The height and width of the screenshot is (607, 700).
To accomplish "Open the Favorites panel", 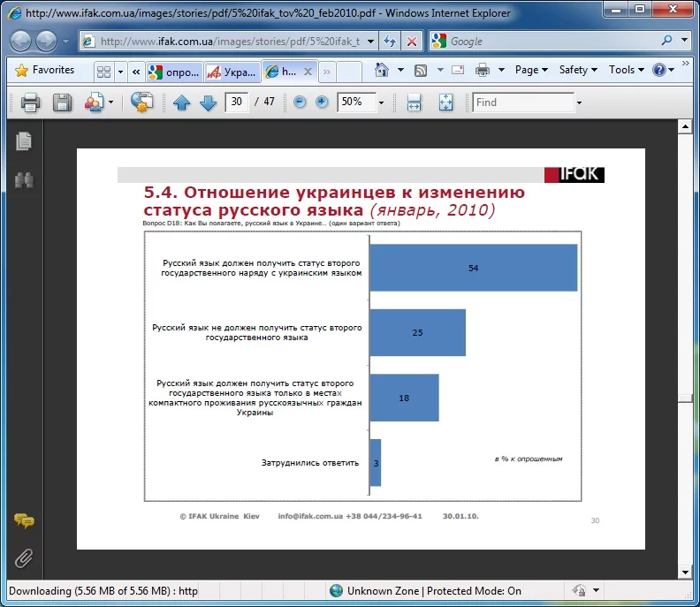I will (45, 70).
